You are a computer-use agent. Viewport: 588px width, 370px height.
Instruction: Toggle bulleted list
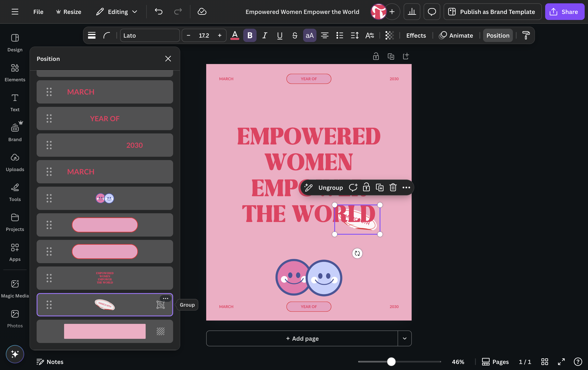click(339, 35)
